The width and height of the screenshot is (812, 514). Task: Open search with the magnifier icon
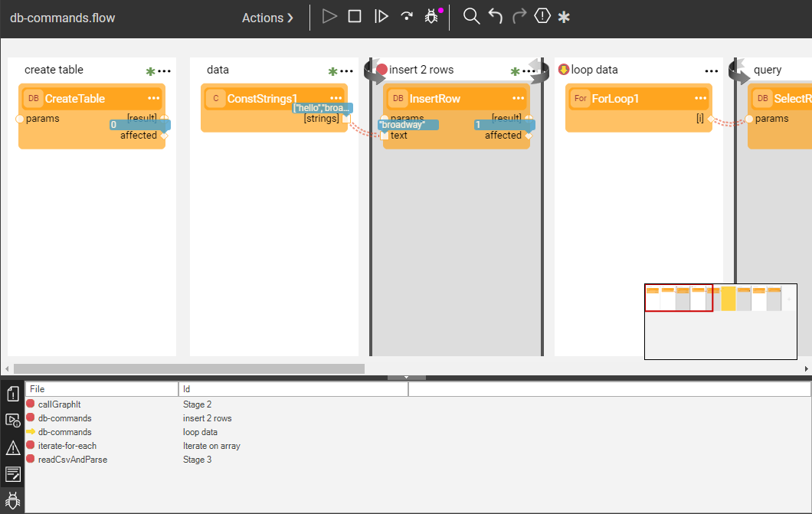click(x=472, y=16)
